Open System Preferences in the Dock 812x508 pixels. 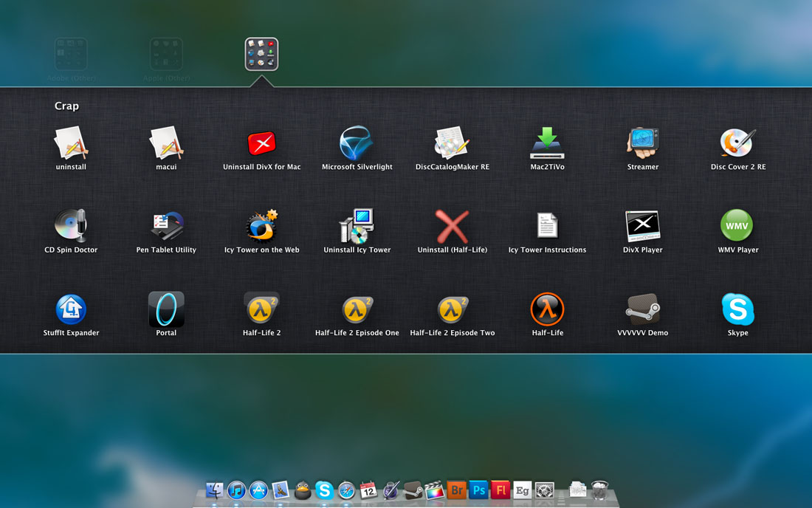point(544,490)
